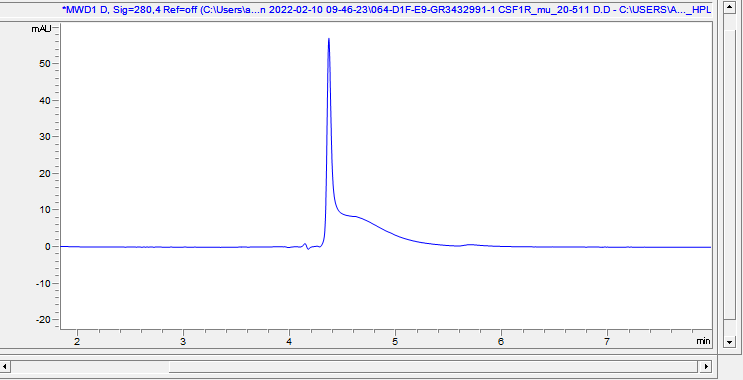Click the 2 minute x-axis label

[x=77, y=342]
